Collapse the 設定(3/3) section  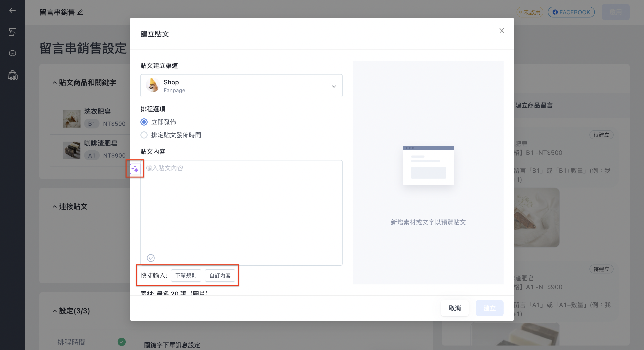[55, 311]
